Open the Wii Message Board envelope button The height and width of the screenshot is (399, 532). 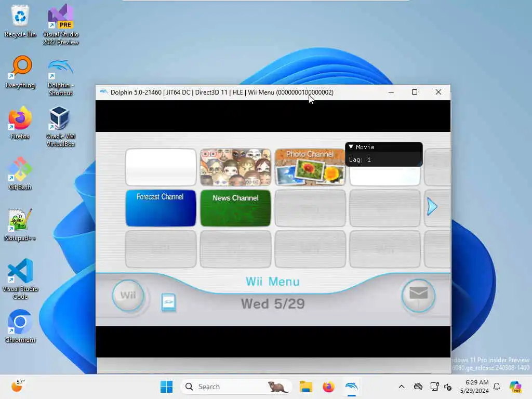[418, 296]
